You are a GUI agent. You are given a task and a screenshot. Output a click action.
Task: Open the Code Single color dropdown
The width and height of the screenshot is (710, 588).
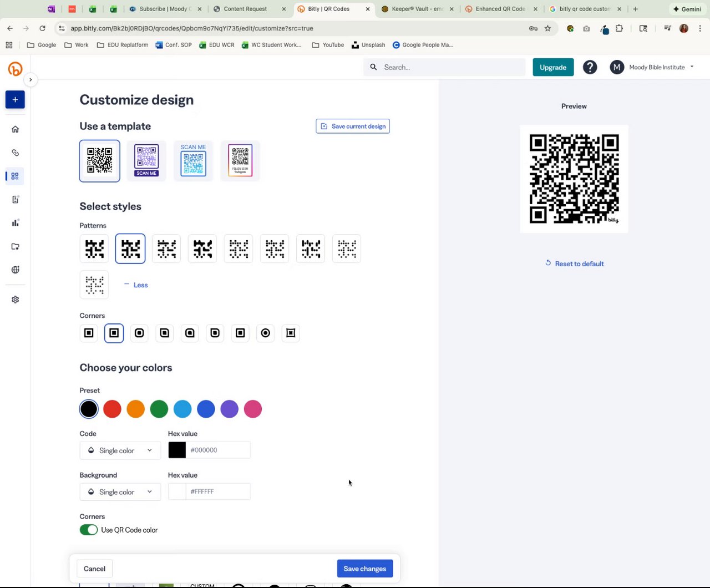click(120, 450)
